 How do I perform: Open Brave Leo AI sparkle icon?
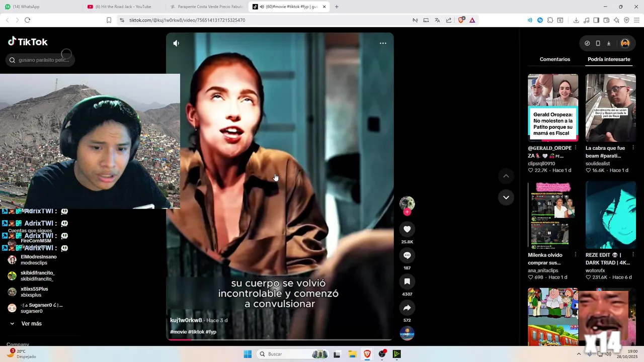tap(616, 20)
